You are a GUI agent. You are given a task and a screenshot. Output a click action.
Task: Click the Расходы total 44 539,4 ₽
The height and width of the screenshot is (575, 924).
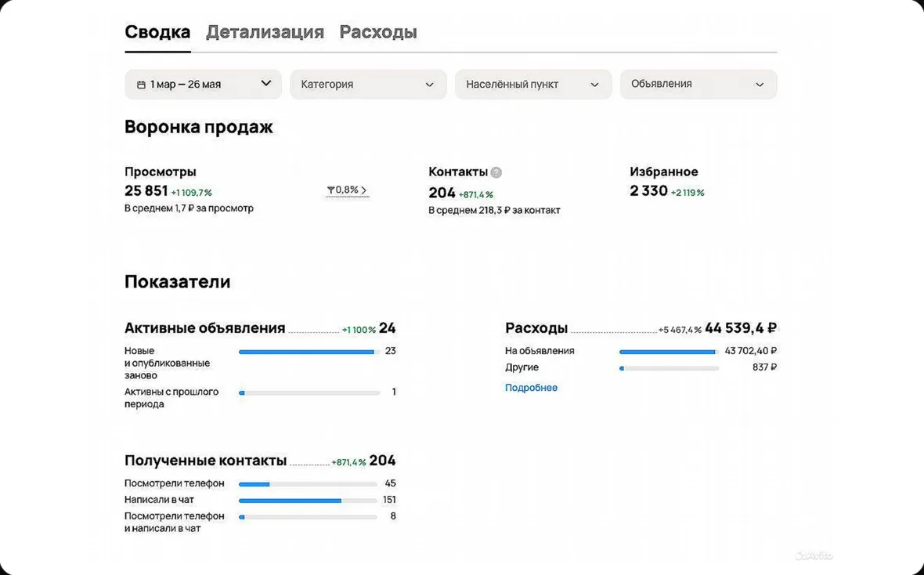[741, 328]
